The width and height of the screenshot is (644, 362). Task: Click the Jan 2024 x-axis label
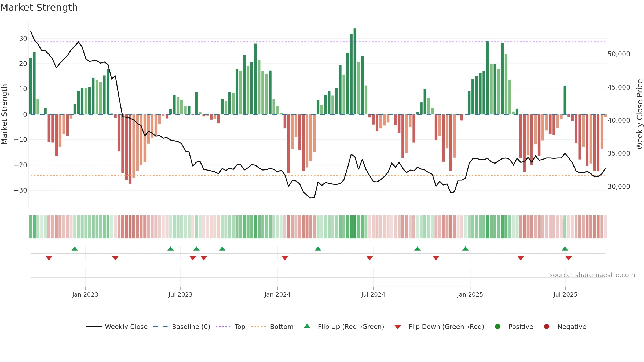[x=277, y=294]
